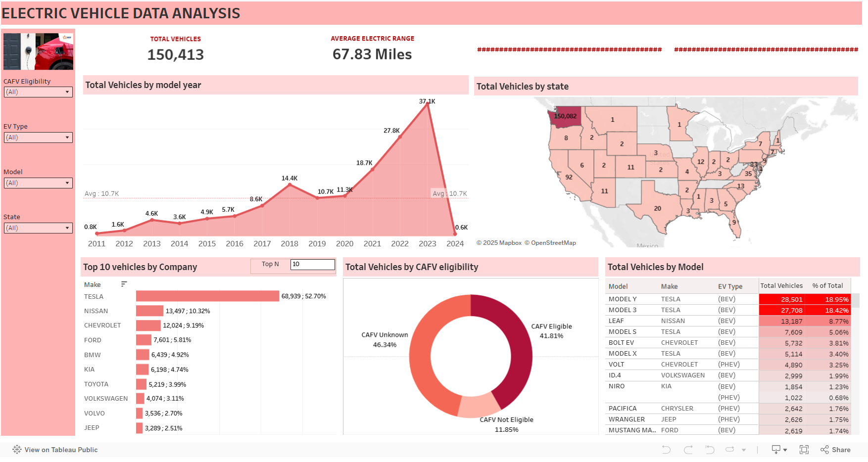Click the Undo arrow in the bottom toolbar

(x=666, y=450)
